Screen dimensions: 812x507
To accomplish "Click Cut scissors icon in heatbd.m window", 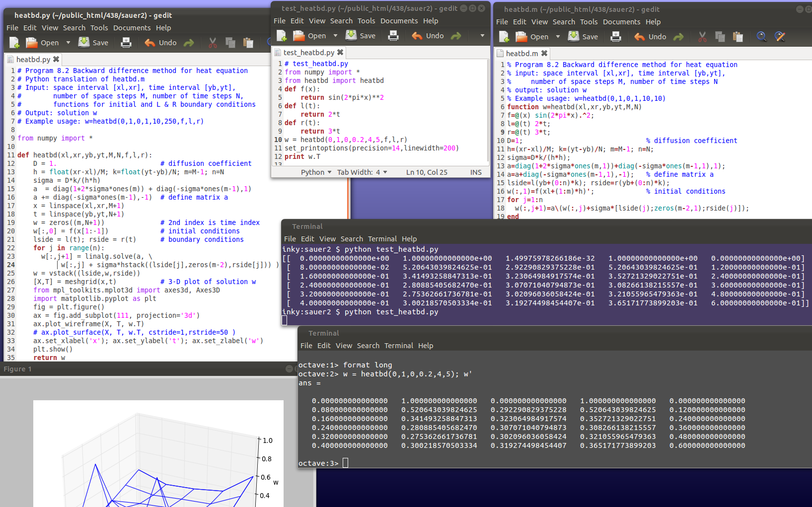I will coord(702,37).
